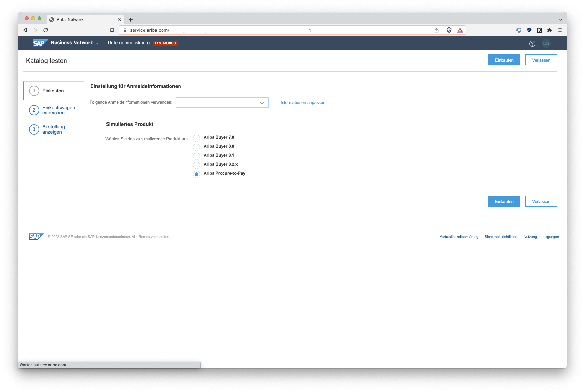Open a new tab with plus icon
The height and width of the screenshot is (392, 585).
(131, 20)
